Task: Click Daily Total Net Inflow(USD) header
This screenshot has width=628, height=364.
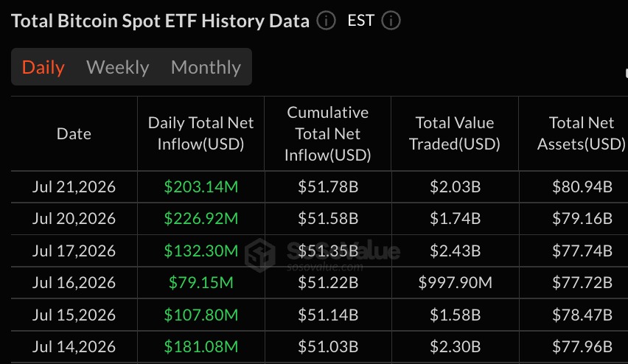Action: click(x=200, y=133)
